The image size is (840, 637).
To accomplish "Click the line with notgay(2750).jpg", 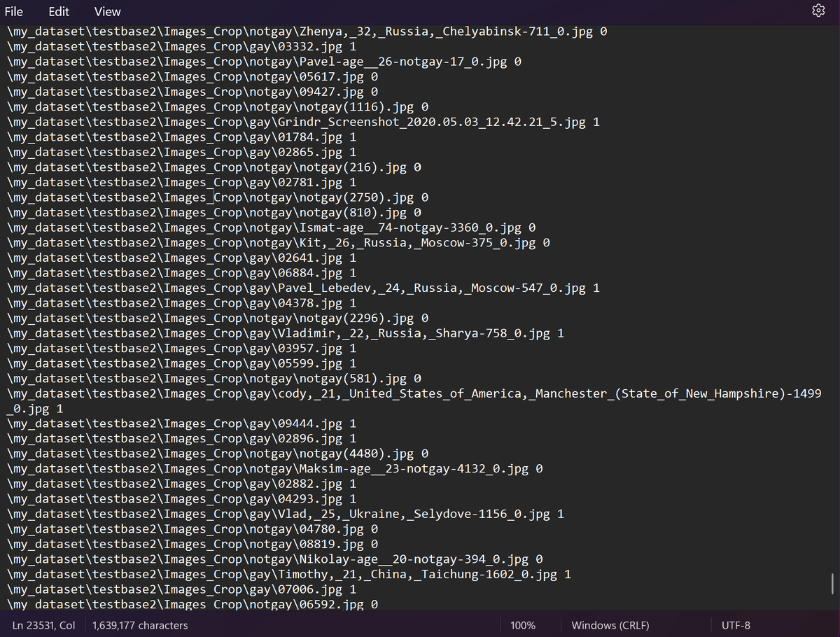I will [218, 197].
